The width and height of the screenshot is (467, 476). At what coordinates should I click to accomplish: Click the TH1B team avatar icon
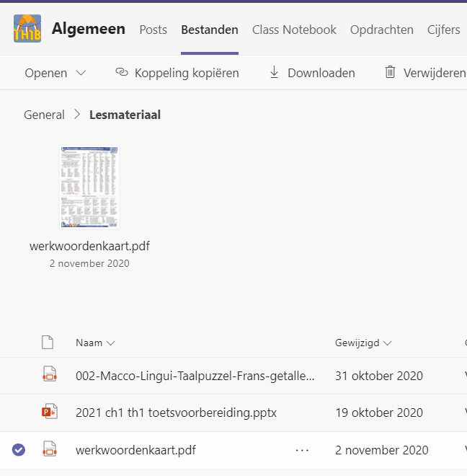tap(27, 29)
